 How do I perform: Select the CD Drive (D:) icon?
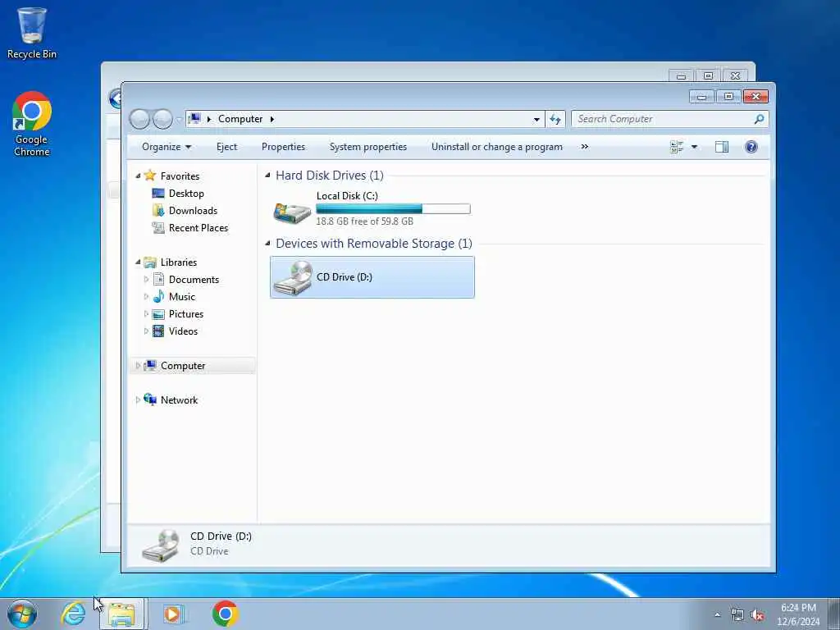point(293,277)
